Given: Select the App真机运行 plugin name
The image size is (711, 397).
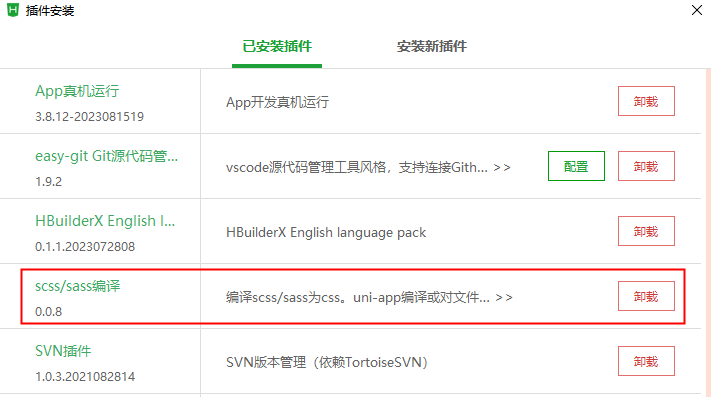Looking at the screenshot, I should 77,91.
